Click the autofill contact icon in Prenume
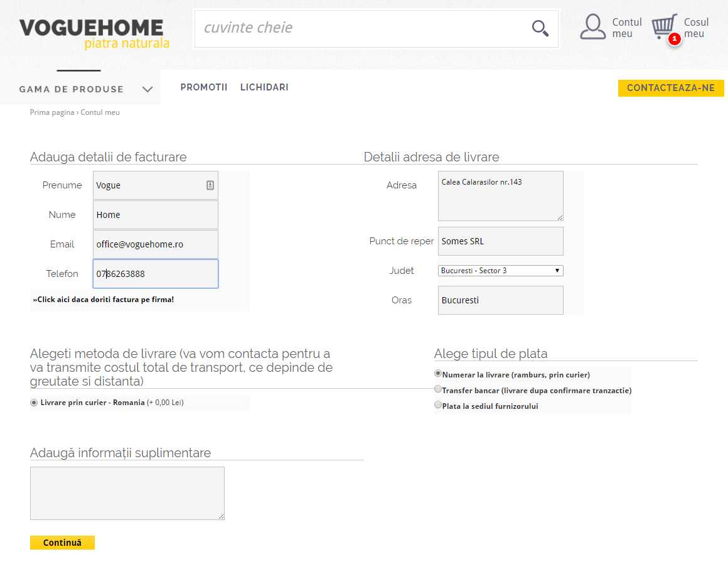This screenshot has height=564, width=728. (210, 185)
